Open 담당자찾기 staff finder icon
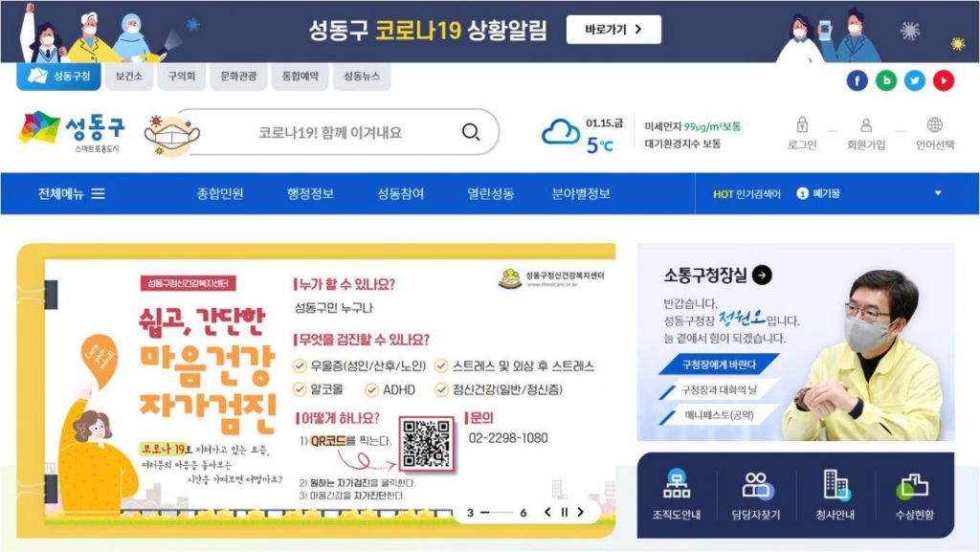Screen dimensions: 980x552 pyautogui.click(x=756, y=485)
